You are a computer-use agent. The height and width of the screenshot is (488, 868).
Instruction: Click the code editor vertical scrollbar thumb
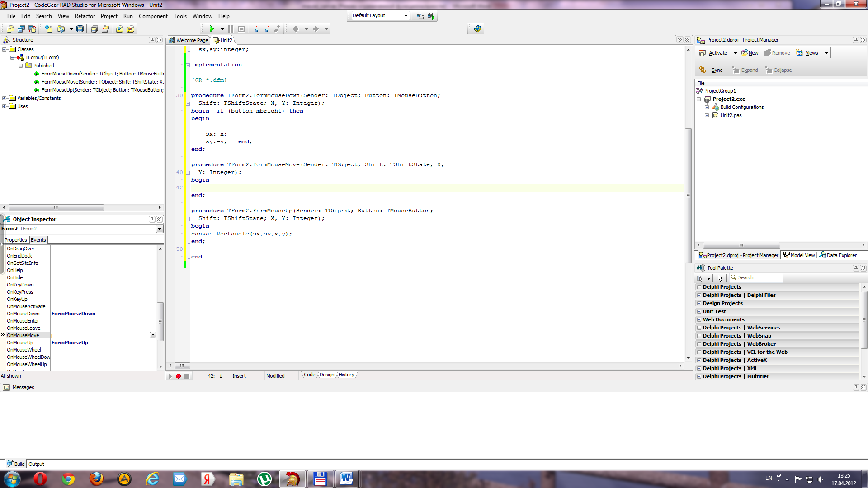coord(688,196)
